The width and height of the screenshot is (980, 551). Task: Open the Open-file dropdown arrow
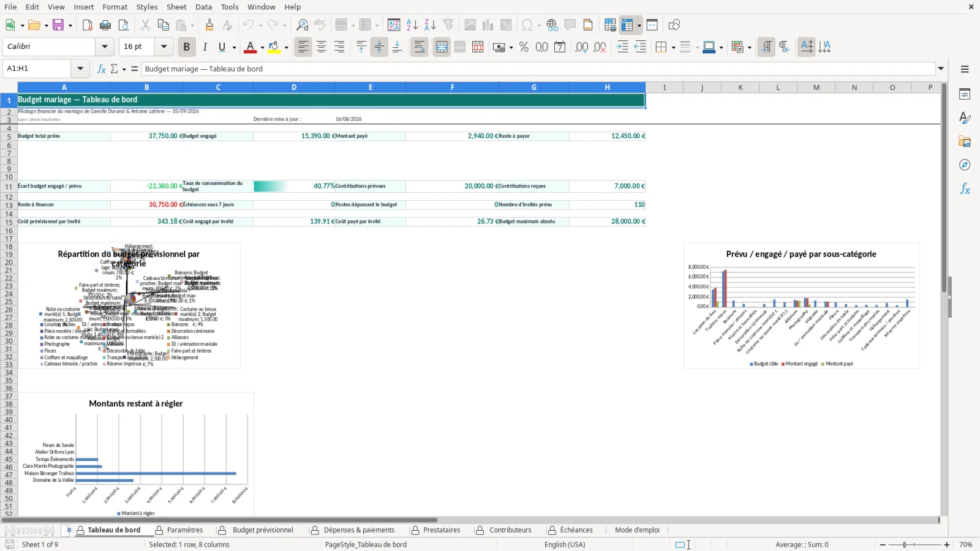point(45,25)
